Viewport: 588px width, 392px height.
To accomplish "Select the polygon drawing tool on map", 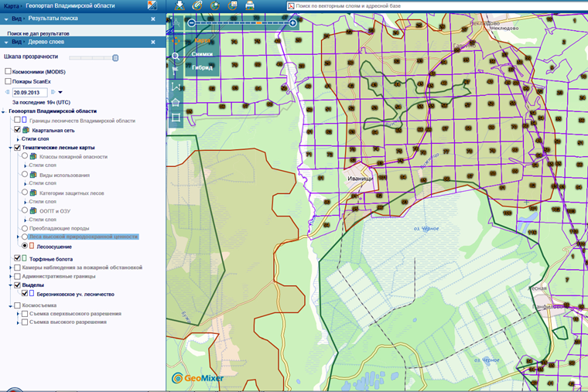I will coord(176,101).
